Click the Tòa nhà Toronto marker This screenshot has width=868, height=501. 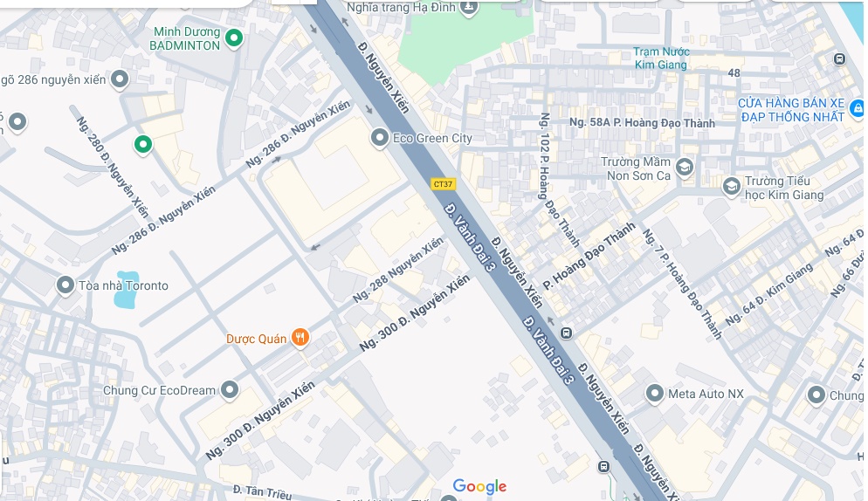point(65,285)
